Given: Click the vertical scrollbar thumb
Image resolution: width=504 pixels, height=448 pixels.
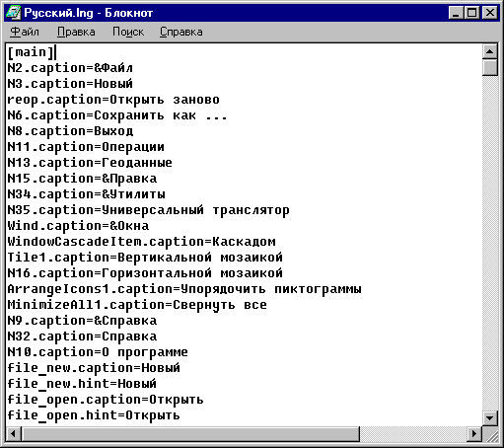Looking at the screenshot, I should pyautogui.click(x=490, y=67).
